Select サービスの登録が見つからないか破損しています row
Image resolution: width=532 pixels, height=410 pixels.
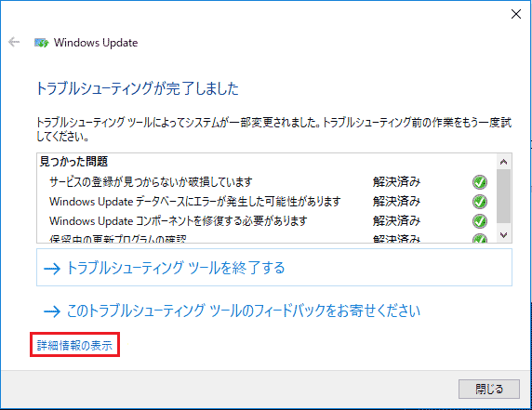tap(267, 182)
